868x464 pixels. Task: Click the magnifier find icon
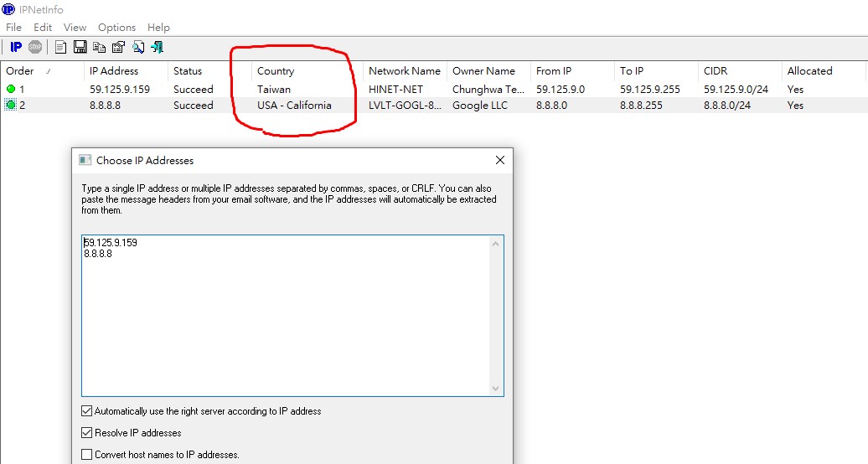pos(138,47)
